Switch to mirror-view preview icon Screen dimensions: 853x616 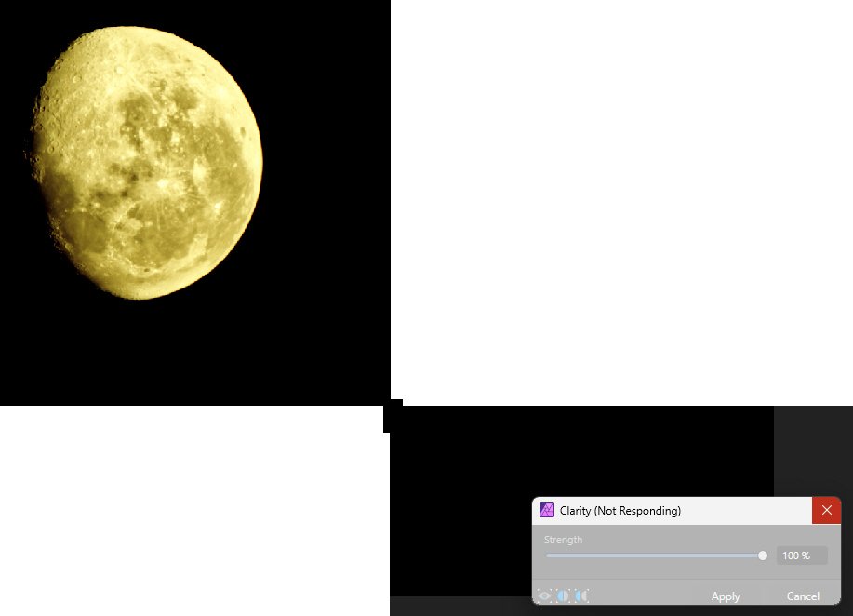(581, 596)
